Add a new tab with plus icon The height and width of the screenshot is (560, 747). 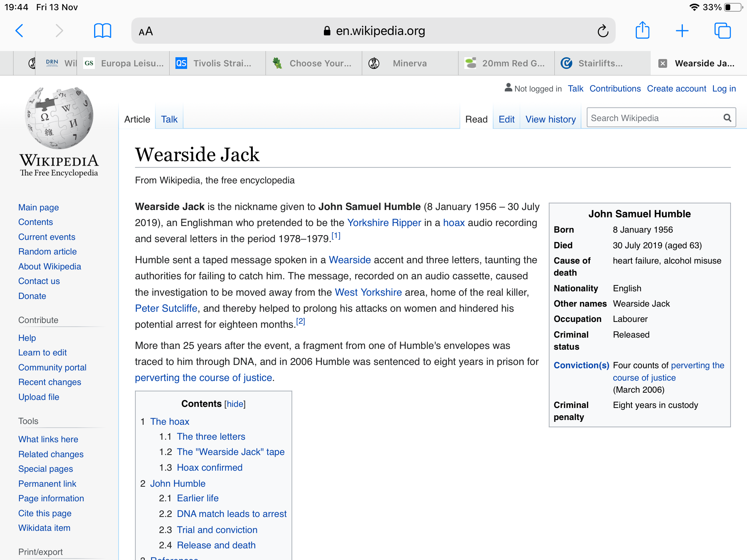pyautogui.click(x=682, y=31)
